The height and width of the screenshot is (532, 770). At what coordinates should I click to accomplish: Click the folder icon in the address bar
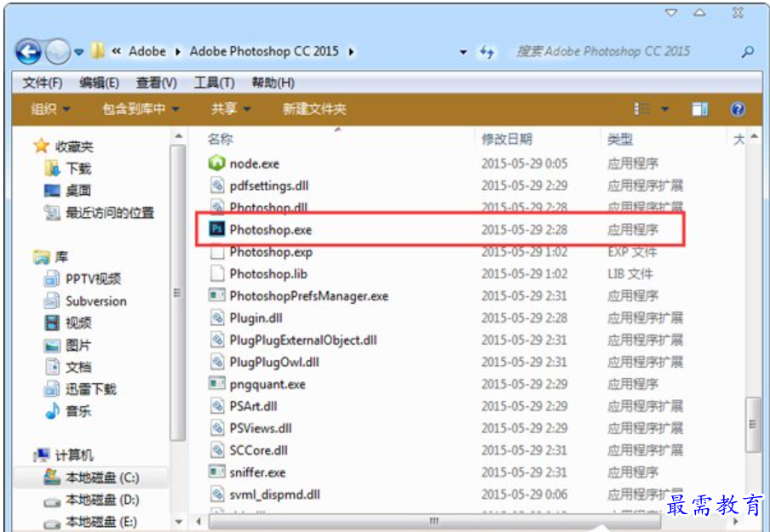98,50
